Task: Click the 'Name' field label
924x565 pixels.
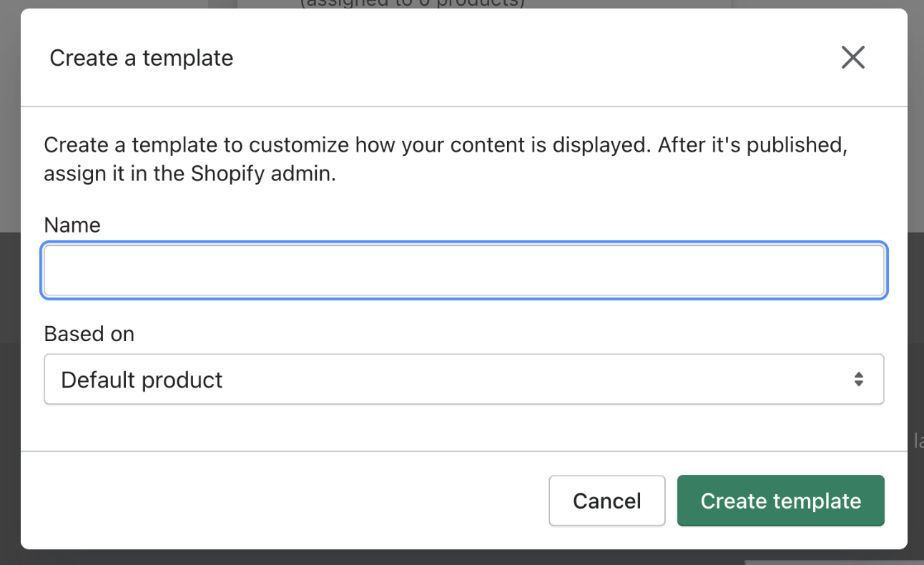Action: (72, 225)
